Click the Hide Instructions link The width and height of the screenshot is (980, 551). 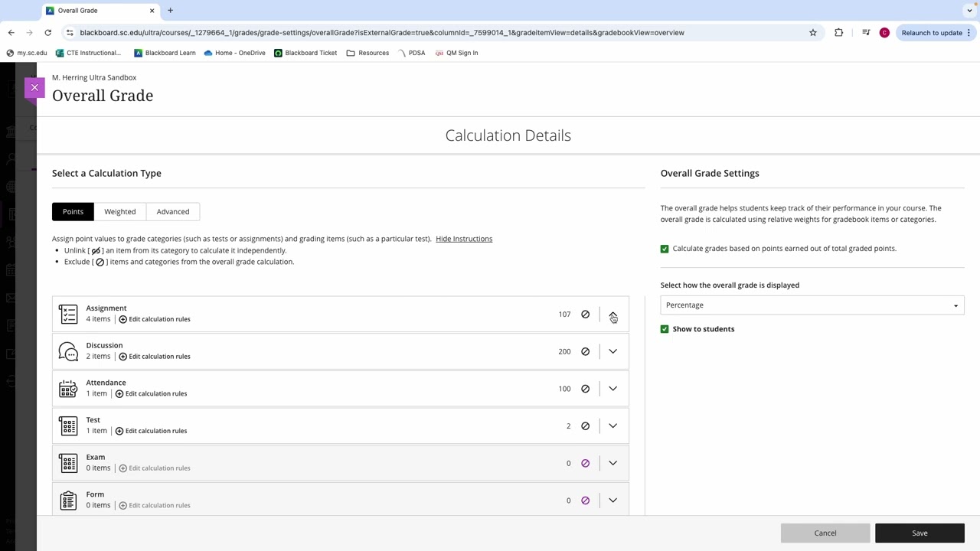pos(464,239)
